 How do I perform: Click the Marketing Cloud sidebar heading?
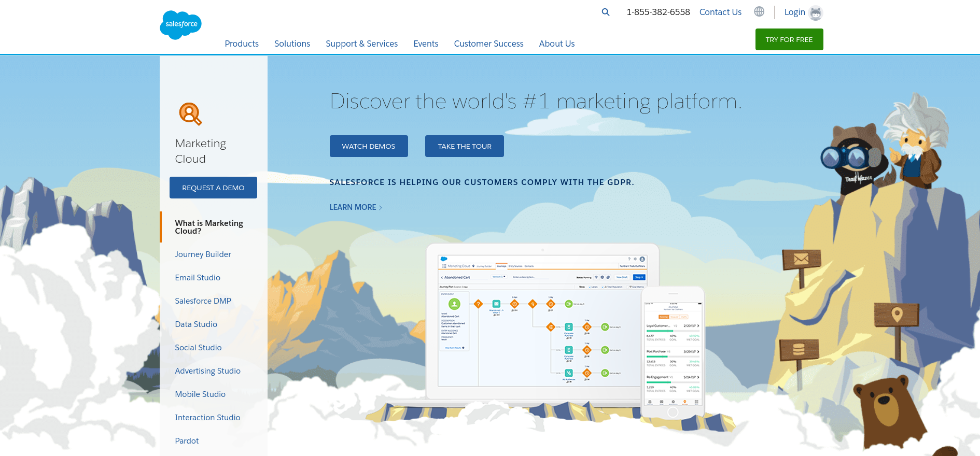(200, 151)
